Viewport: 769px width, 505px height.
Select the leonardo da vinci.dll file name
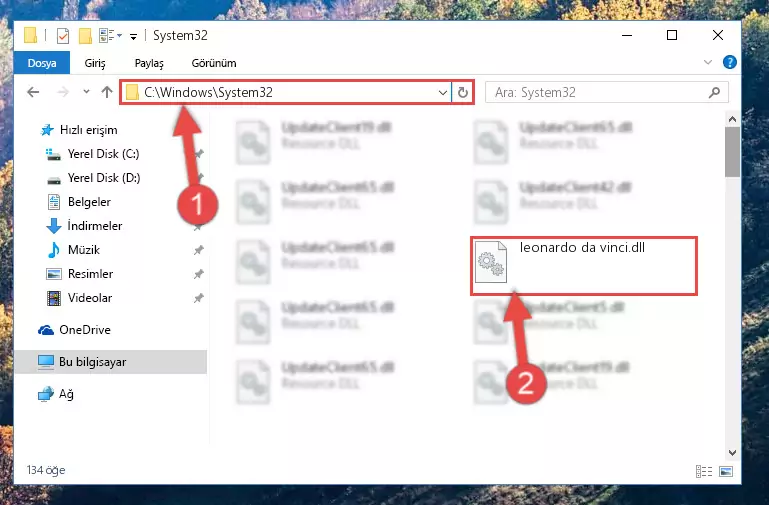[582, 248]
